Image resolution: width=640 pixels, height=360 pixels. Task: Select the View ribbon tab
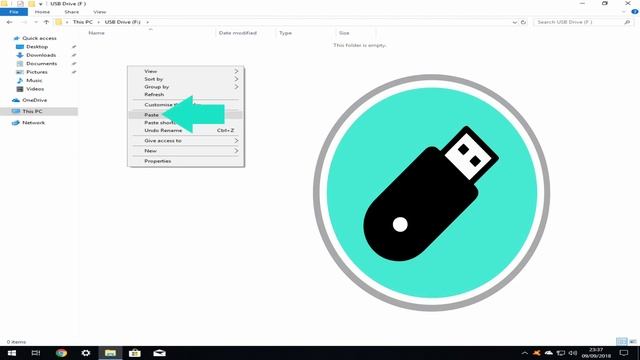(100, 12)
